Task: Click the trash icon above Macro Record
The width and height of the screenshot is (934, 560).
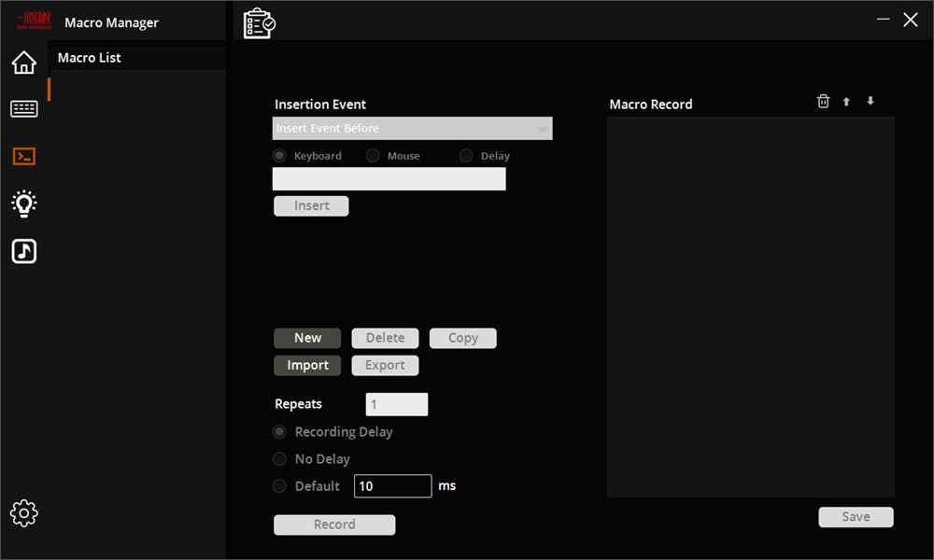Action: pos(823,102)
